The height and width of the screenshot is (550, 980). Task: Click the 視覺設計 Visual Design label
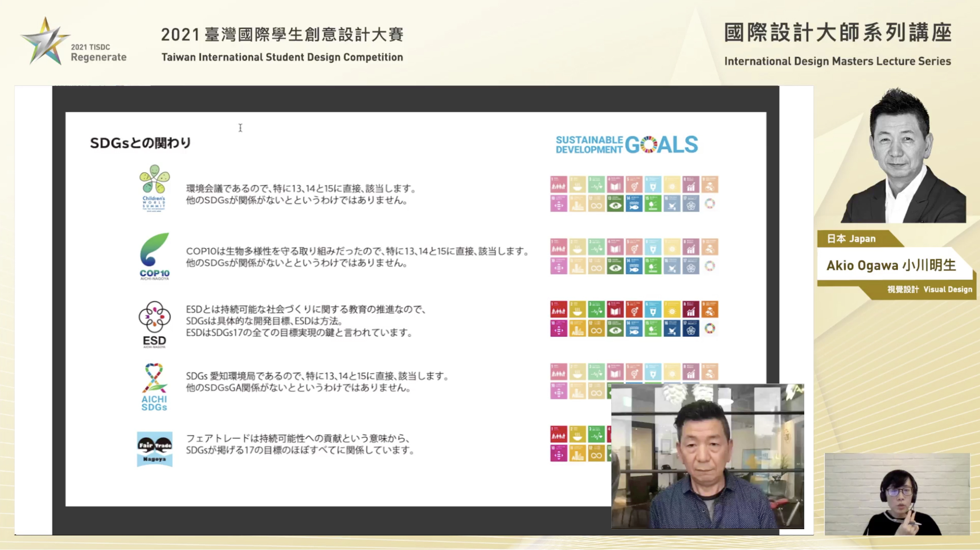(929, 290)
